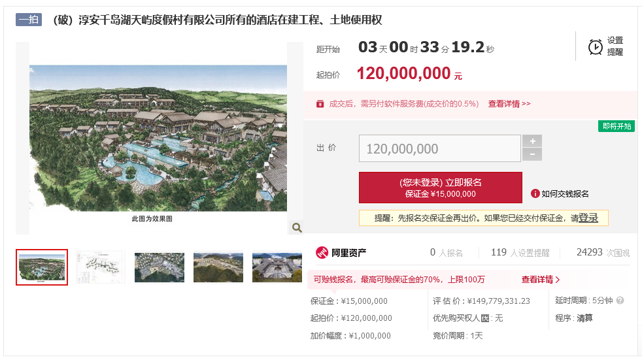Screen dimensions: 642x364
Task: Click the alarm clock reminder icon
Action: tap(595, 47)
